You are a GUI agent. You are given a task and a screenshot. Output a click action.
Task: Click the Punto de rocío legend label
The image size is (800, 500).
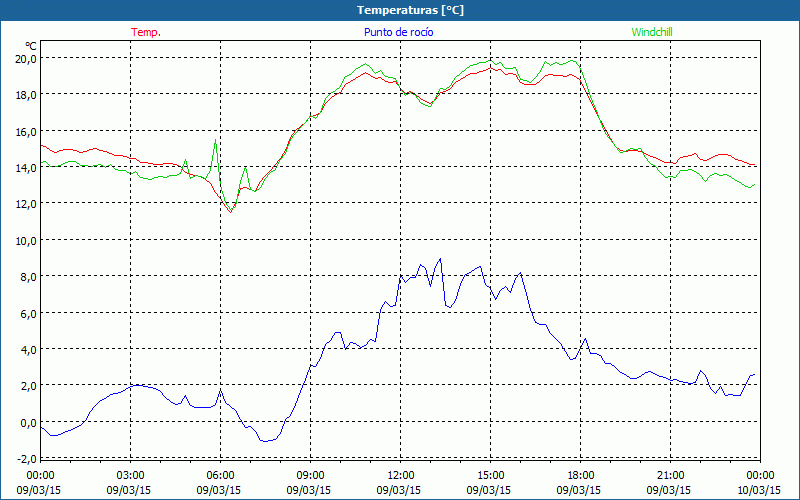pos(398,32)
